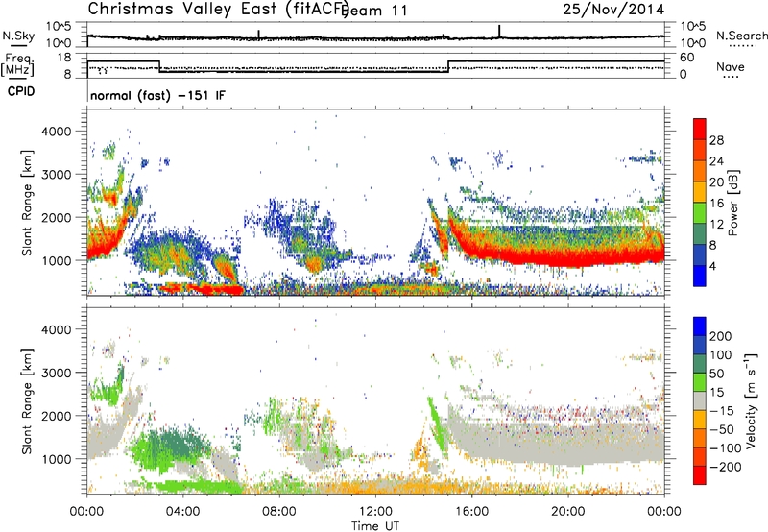Click the dotted line sample under Nave

(731, 77)
